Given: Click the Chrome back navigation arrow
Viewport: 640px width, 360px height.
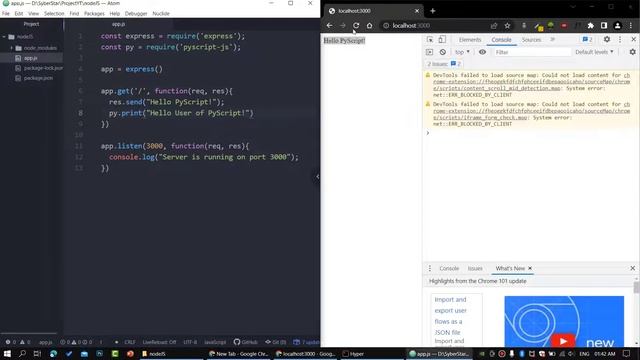Looking at the screenshot, I should [x=329, y=25].
